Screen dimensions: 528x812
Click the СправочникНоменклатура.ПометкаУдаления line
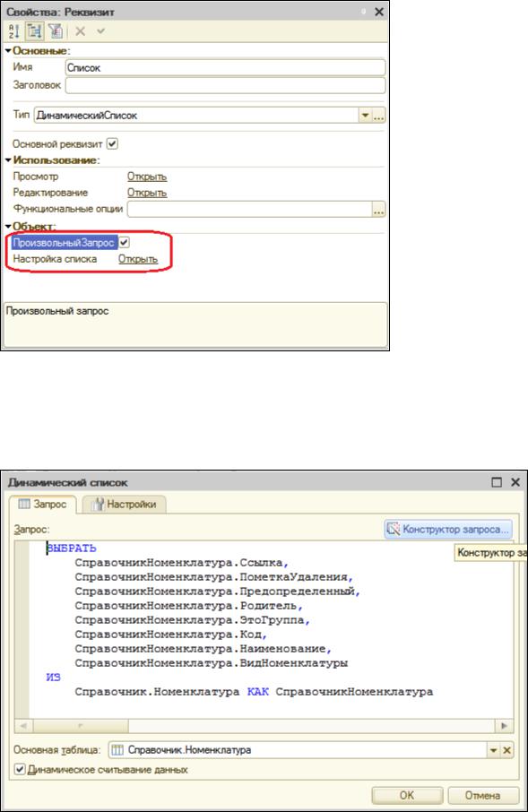[214, 577]
